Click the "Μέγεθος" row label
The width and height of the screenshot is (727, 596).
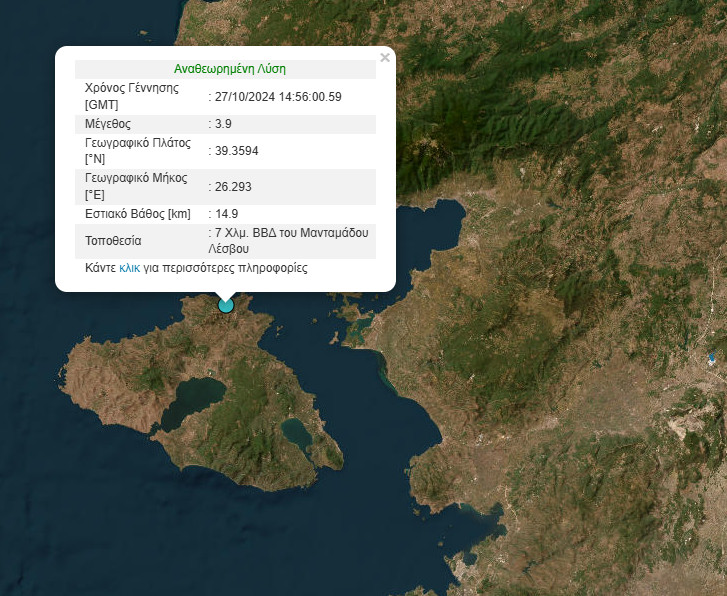click(108, 124)
